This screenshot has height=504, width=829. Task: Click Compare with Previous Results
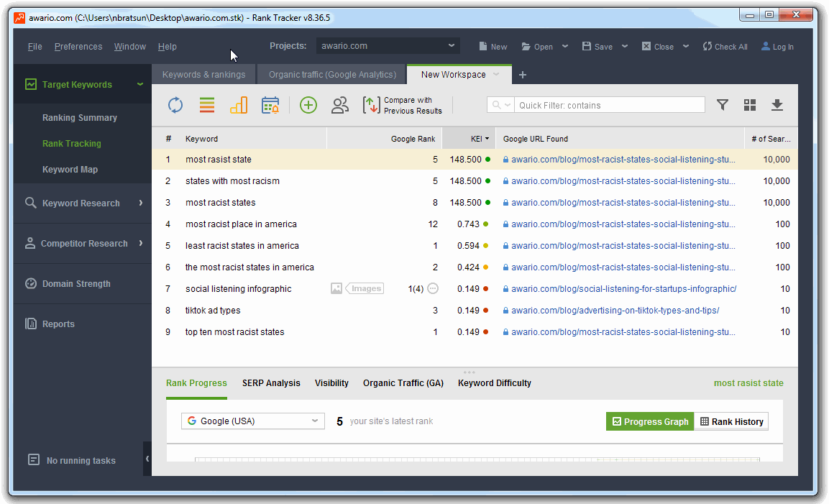point(403,105)
